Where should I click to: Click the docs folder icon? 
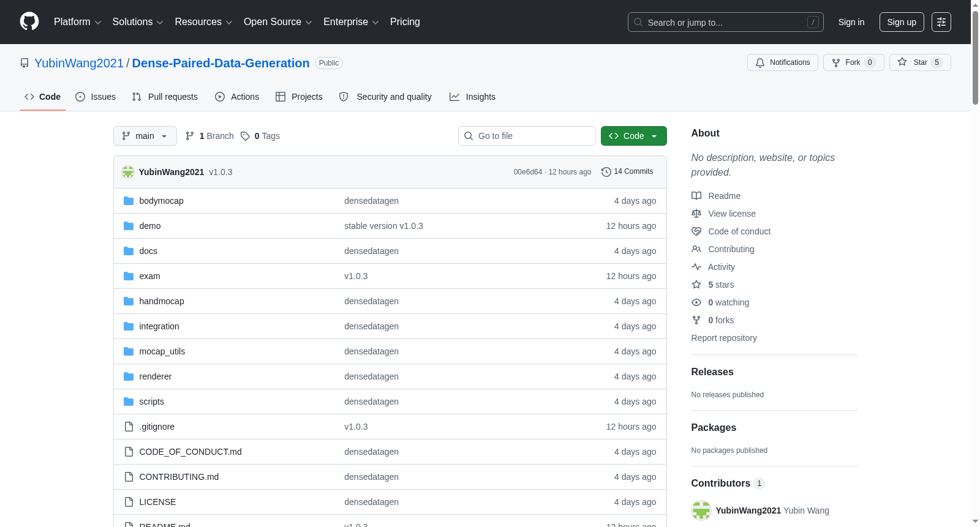(x=129, y=251)
